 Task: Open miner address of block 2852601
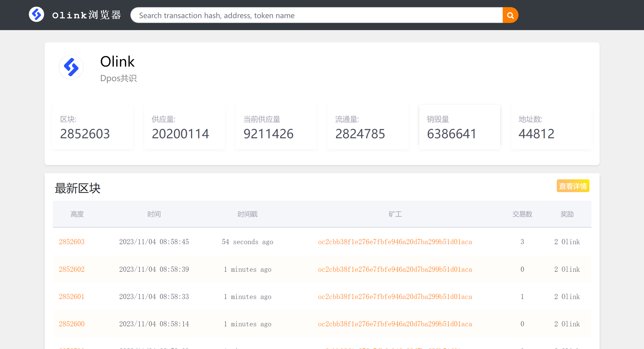[x=395, y=297]
